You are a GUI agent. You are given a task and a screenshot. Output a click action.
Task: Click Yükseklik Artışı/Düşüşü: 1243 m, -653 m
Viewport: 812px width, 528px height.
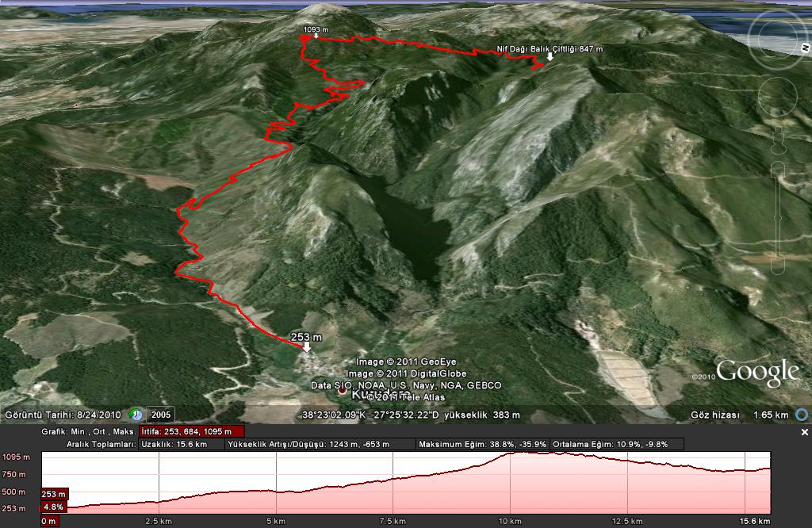coord(320,444)
